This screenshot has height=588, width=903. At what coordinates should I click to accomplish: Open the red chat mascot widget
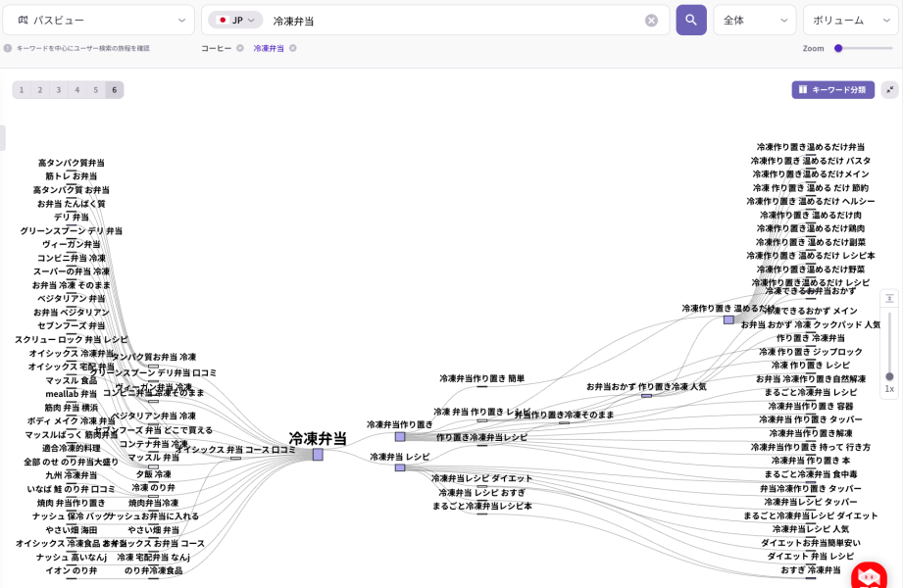pyautogui.click(x=869, y=576)
